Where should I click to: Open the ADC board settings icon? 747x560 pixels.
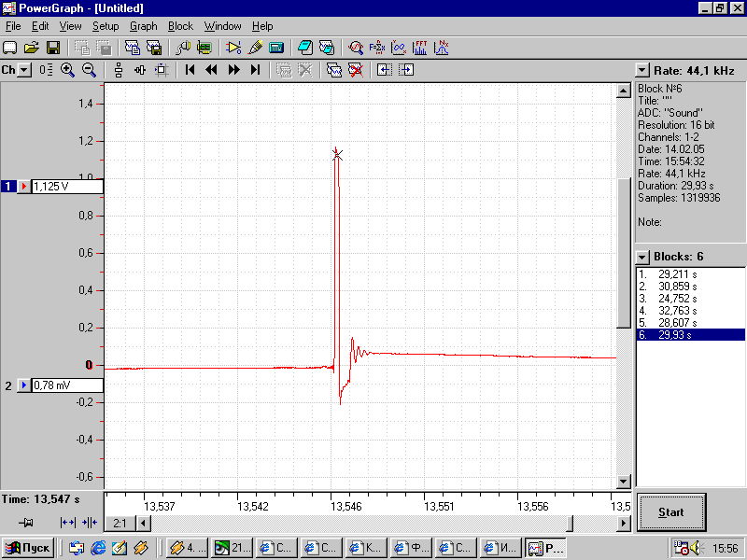coord(204,48)
